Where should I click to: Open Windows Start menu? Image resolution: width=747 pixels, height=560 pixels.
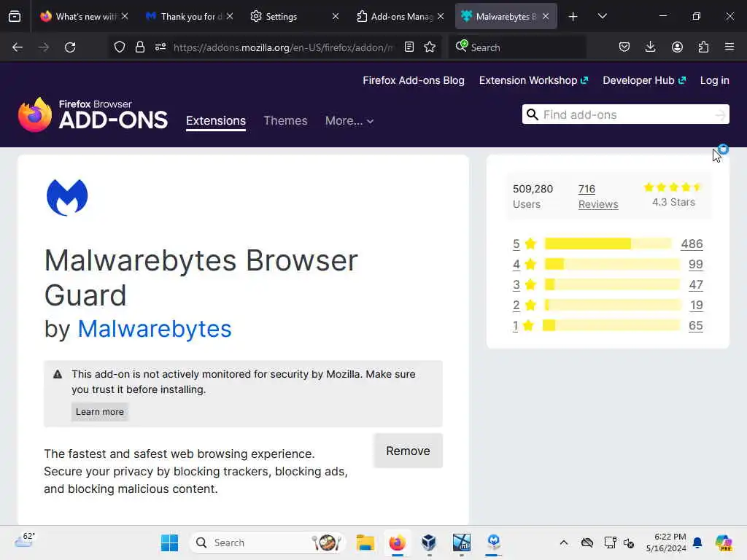tap(169, 542)
